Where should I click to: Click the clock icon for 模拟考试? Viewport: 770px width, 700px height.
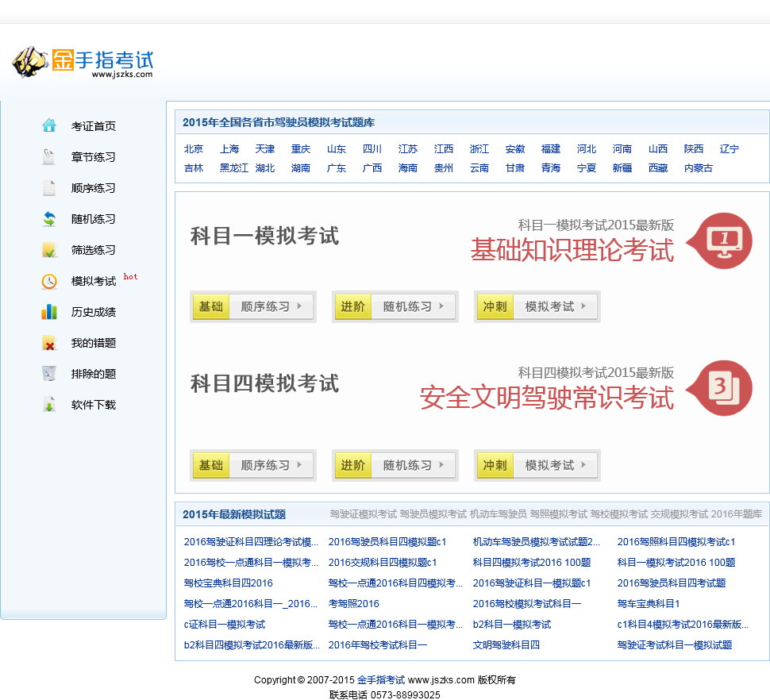pos(49,281)
